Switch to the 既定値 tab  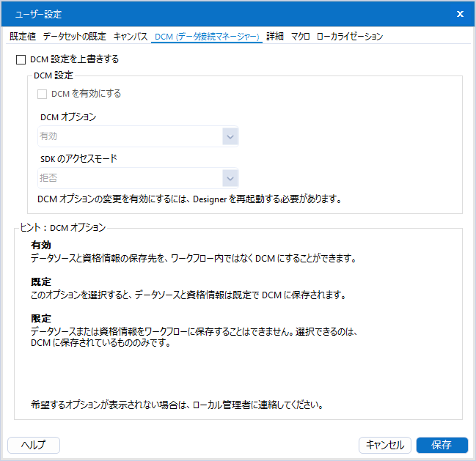(x=23, y=37)
